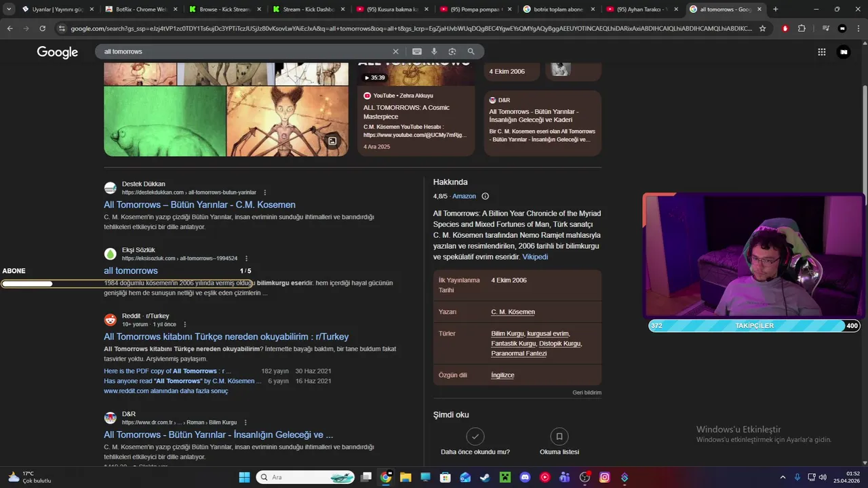868x488 pixels.
Task: Mark book as already read checkmark
Action: [x=475, y=436]
